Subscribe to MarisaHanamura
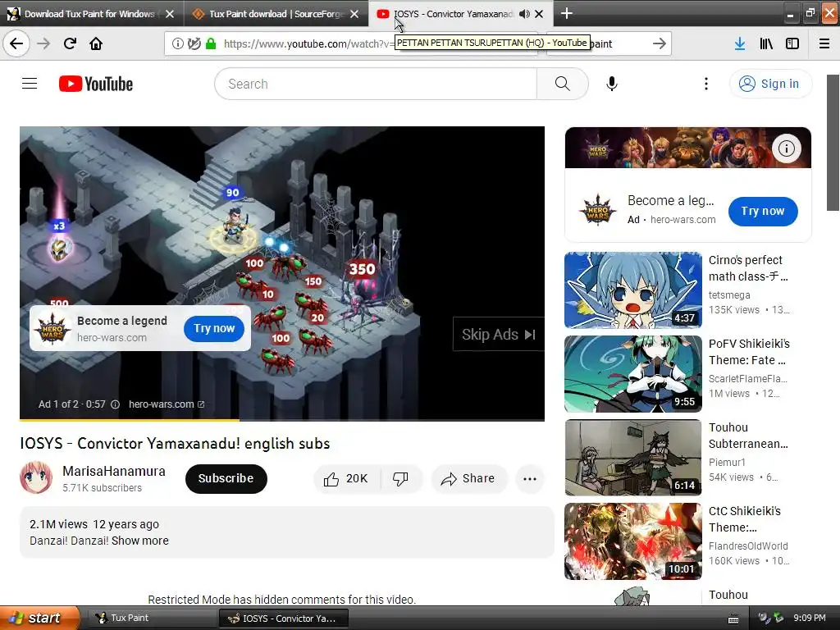This screenshot has width=840, height=630. [x=226, y=478]
